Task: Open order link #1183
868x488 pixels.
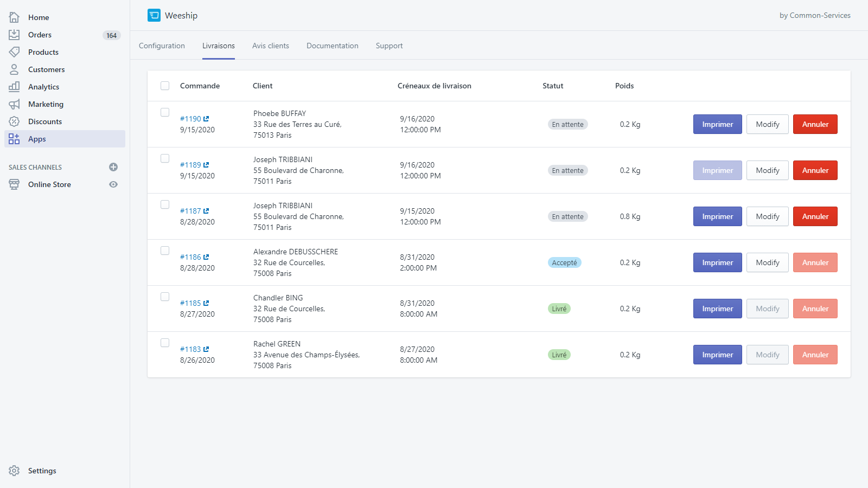Action: click(x=190, y=349)
